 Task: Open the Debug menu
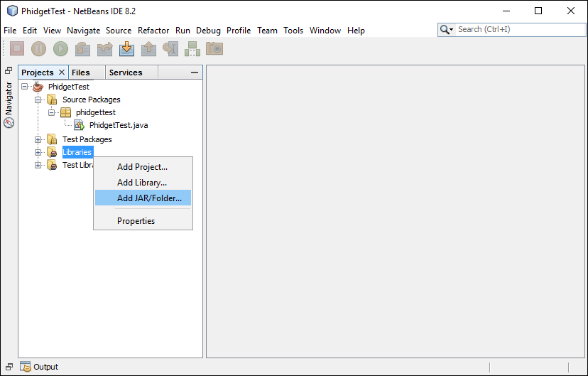(208, 31)
